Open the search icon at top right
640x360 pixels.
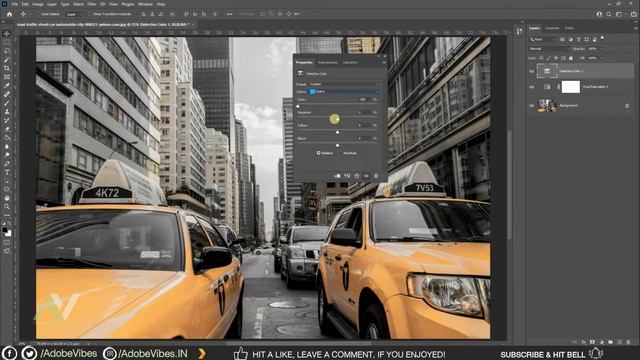[609, 14]
